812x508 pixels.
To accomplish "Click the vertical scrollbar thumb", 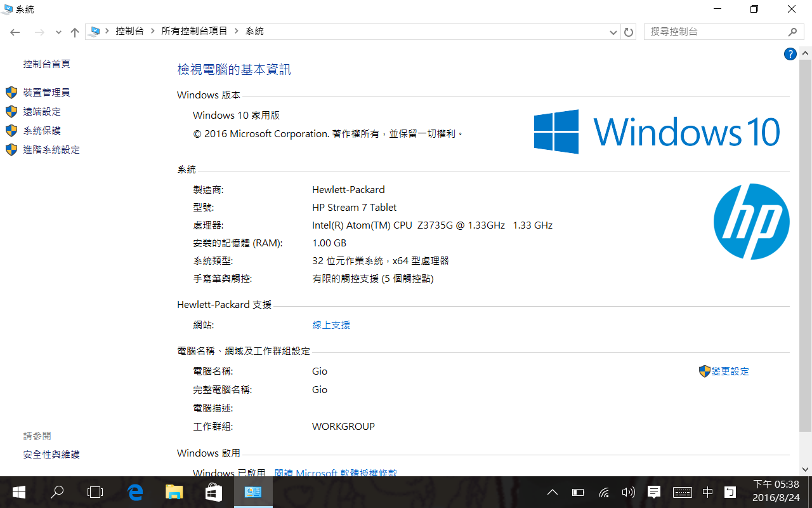I will tap(805, 244).
